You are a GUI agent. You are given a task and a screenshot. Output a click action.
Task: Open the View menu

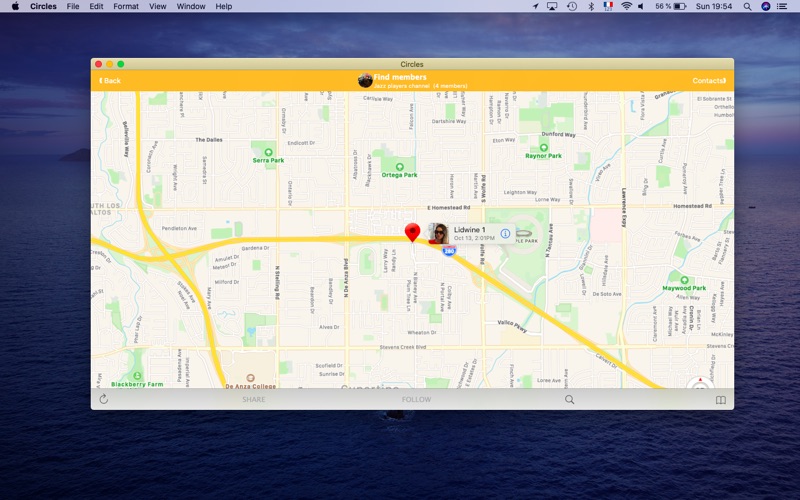(158, 6)
